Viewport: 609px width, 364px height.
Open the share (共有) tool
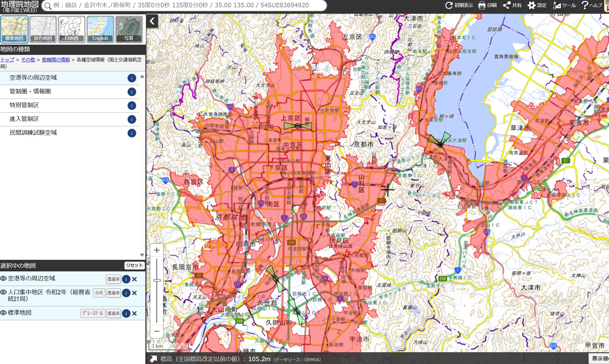[x=507, y=5]
